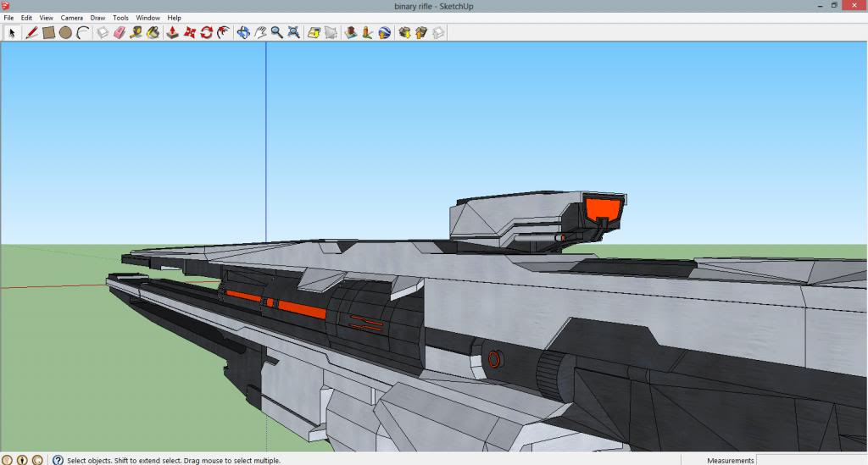Image resolution: width=868 pixels, height=465 pixels.
Task: Click the Measurements input box
Action: click(x=811, y=460)
